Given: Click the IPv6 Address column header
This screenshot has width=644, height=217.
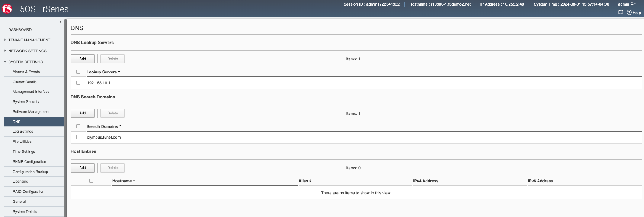Looking at the screenshot, I should click(540, 181).
